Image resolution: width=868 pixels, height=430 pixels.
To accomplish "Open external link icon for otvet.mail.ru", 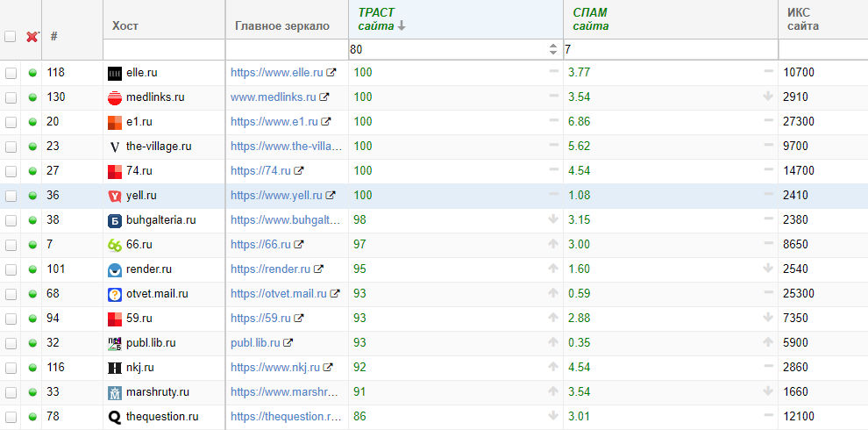I will [335, 294].
